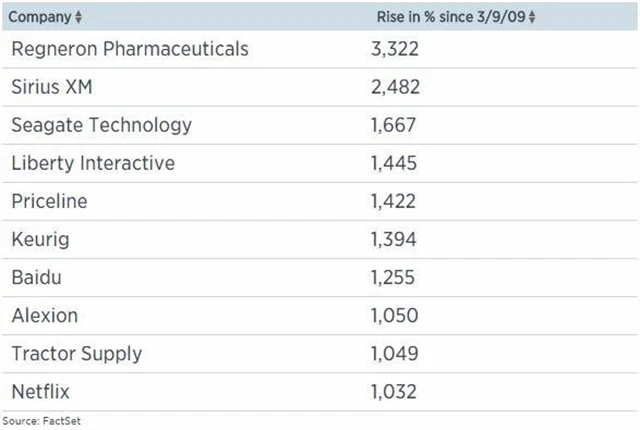
Task: Sort table by Company column header
Action: 39,18
